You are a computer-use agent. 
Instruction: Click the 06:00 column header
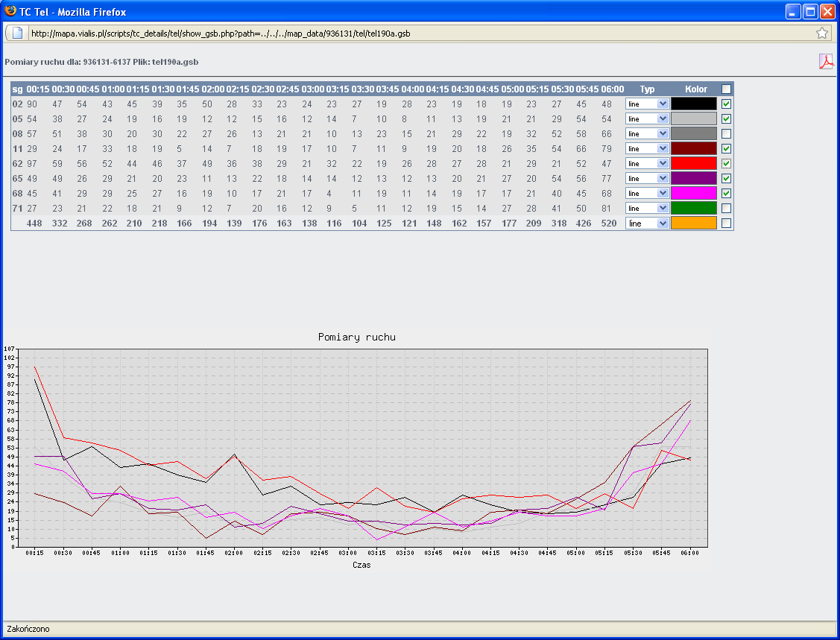(x=613, y=89)
